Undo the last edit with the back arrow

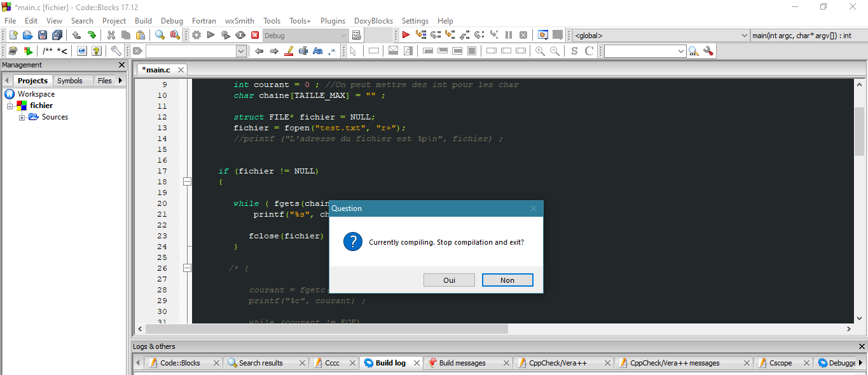pos(76,35)
